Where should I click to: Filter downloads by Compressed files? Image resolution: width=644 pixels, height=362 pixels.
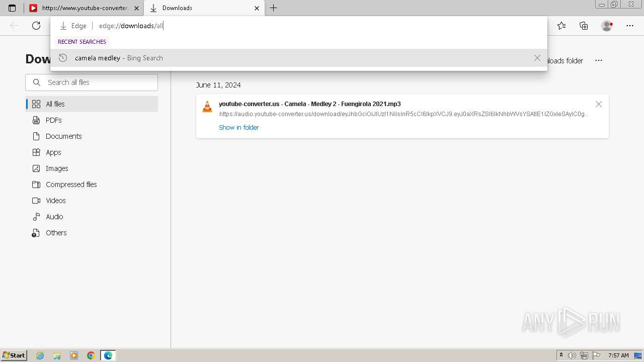click(92, 185)
